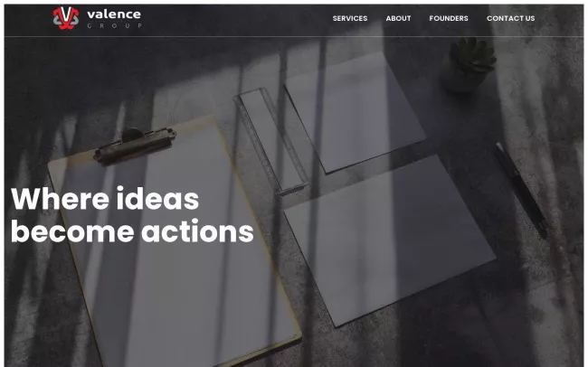Click the black pen in the photo
The width and height of the screenshot is (588, 367).
521,190
